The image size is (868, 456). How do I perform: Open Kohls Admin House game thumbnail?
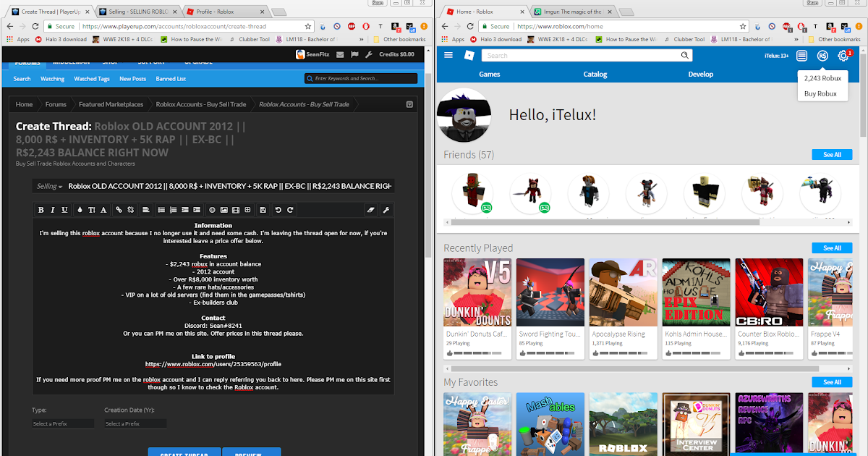(696, 292)
